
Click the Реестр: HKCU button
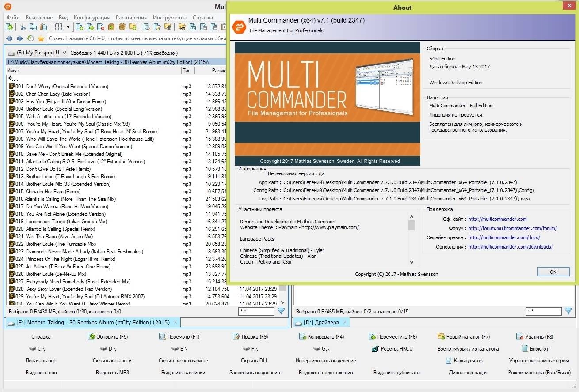[x=392, y=349]
